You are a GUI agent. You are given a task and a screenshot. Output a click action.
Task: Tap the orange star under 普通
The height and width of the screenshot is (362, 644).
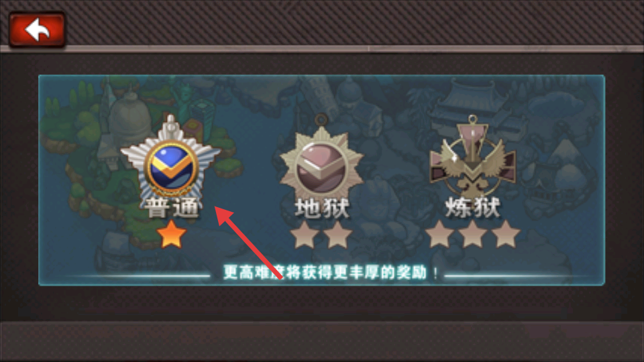(x=171, y=235)
